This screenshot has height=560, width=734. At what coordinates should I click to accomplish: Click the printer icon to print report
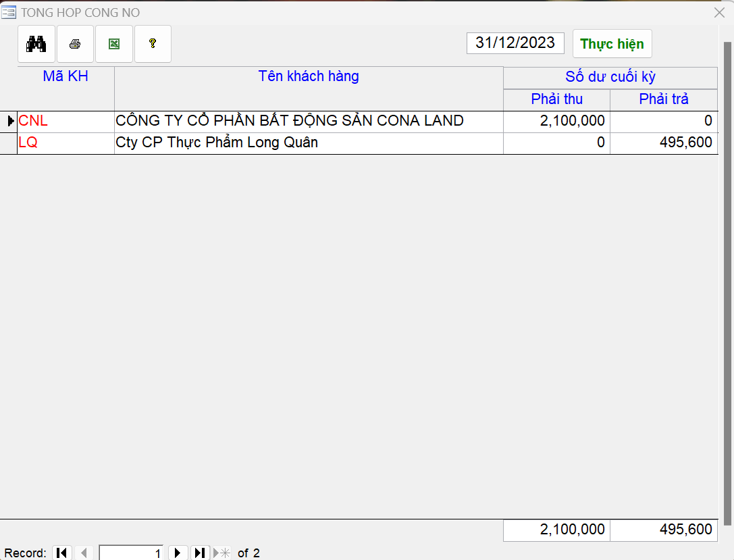(75, 44)
